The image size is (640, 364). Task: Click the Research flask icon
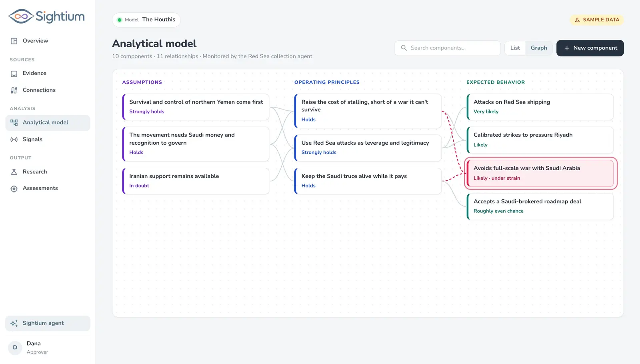coord(14,172)
